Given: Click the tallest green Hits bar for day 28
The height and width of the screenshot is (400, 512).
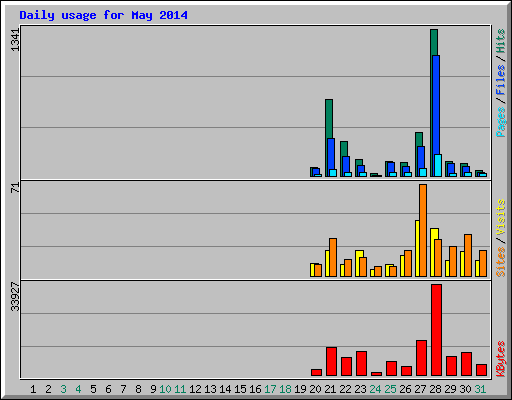Looking at the screenshot, I should point(434,42).
